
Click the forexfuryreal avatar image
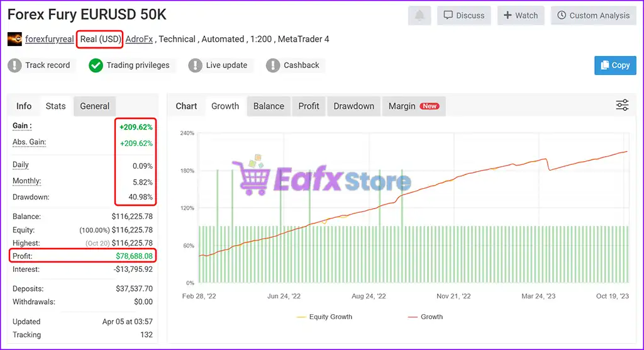point(14,39)
